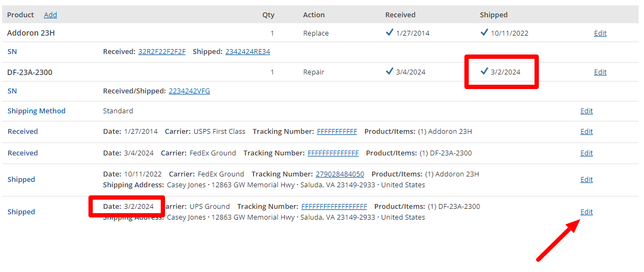Click the Add product link

pos(50,15)
